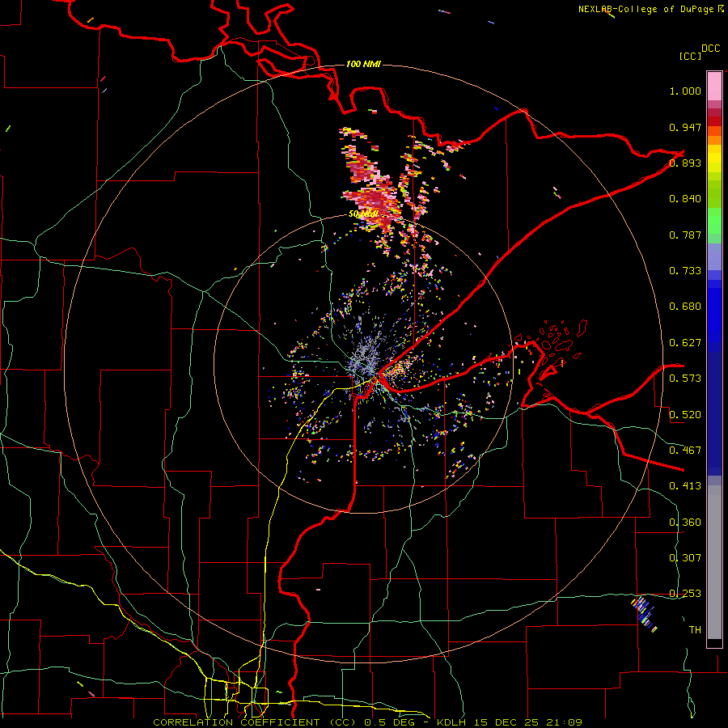This screenshot has height=728, width=728.
Task: Click the gray clutter at the radar center
Action: (365, 355)
